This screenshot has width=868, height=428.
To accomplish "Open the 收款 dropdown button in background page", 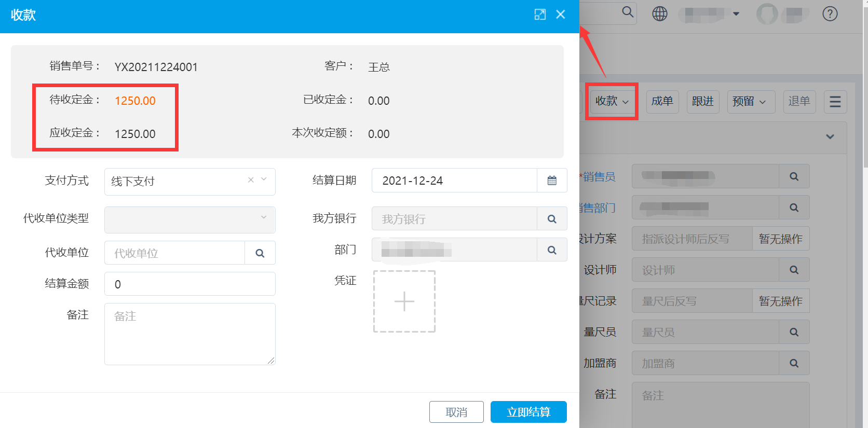I will (x=612, y=101).
